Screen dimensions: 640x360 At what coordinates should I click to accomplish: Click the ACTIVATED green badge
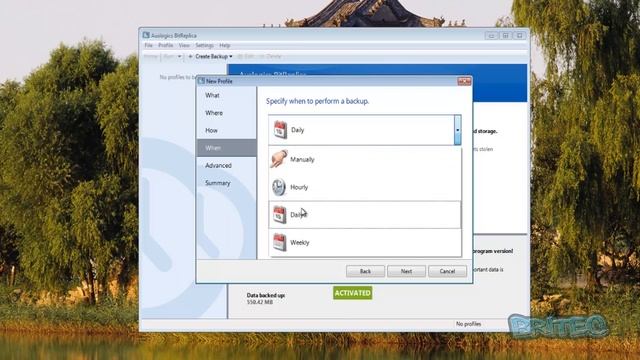click(353, 293)
